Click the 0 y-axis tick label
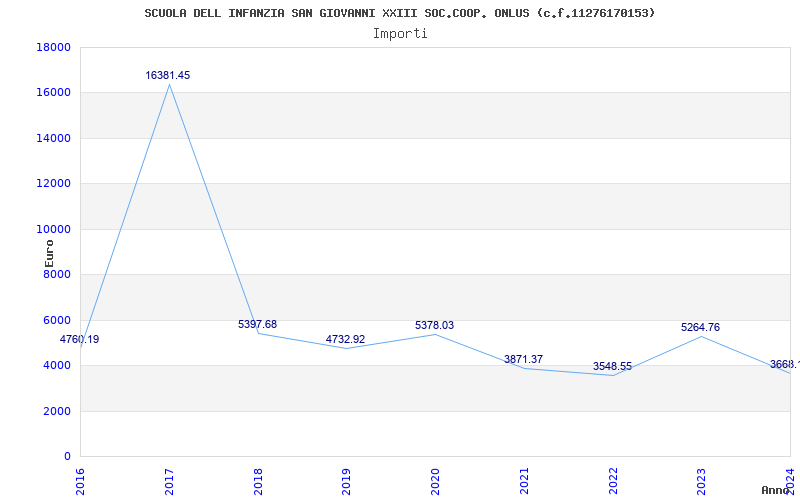This screenshot has width=800, height=500. pyautogui.click(x=67, y=457)
